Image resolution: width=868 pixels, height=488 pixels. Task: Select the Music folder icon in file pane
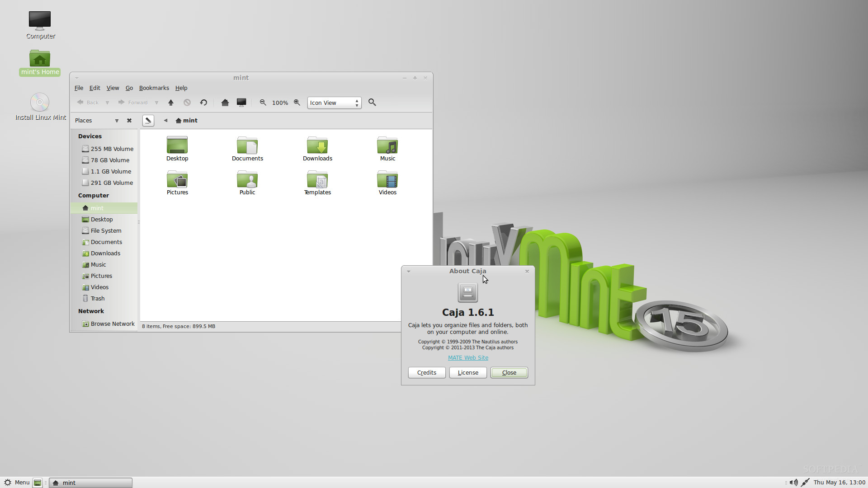[x=387, y=149]
